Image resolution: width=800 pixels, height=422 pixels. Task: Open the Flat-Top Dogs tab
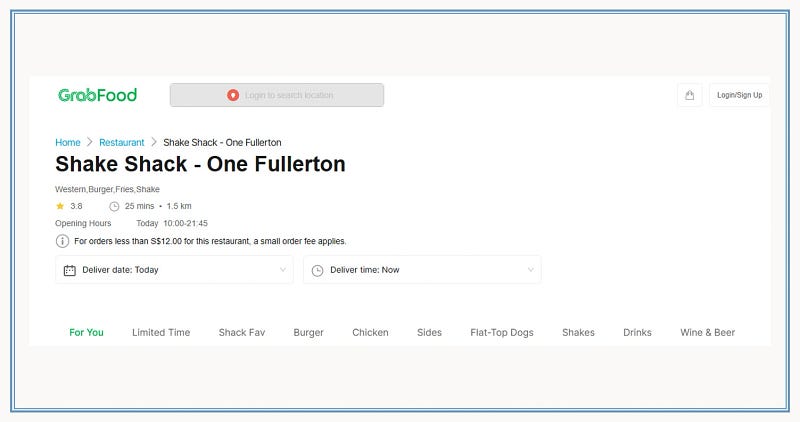(502, 333)
